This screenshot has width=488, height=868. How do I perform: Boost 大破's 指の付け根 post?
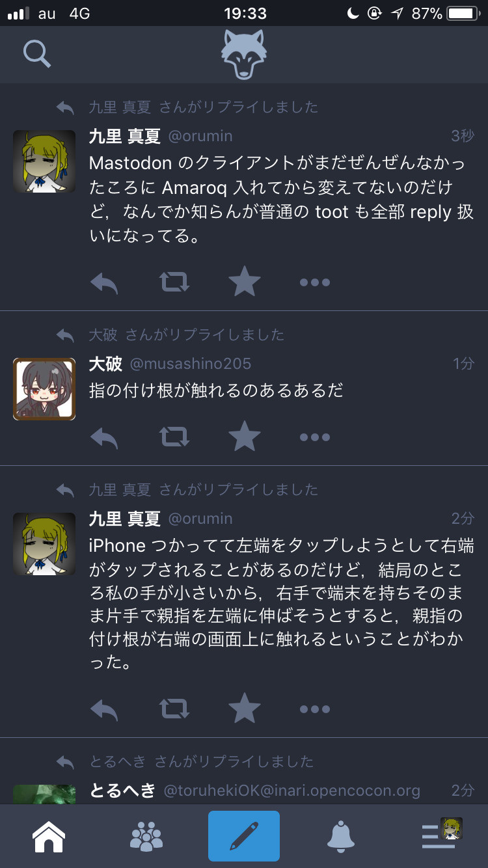point(174,437)
